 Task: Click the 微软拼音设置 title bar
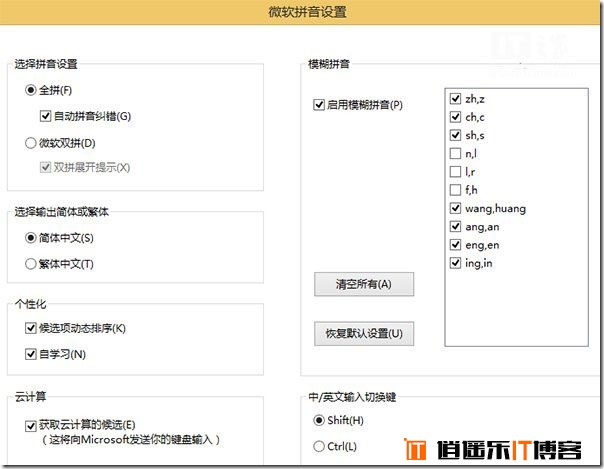tap(300, 12)
